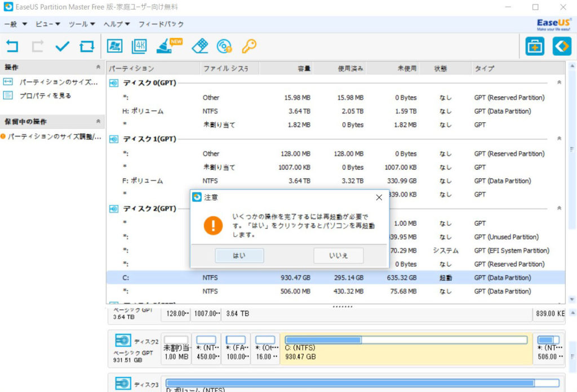The width and height of the screenshot is (577, 392).
Task: Select the 450.00 NTFS block in Disk 2 map
Action: pos(206,349)
